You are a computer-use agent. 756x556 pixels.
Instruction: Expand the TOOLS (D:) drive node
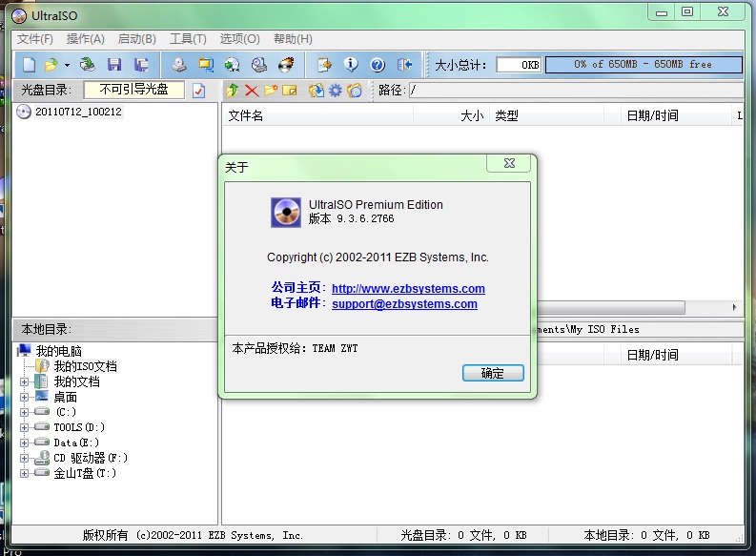[x=25, y=427]
